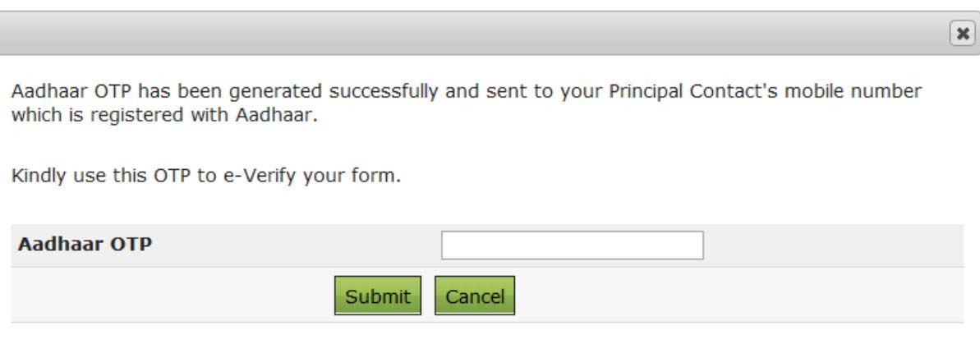The width and height of the screenshot is (980, 344).
Task: Cancel the OTP verification
Action: tap(475, 296)
